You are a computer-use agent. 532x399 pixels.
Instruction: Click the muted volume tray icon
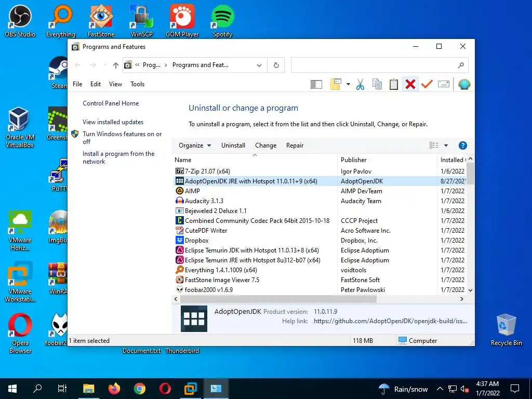pos(464,389)
